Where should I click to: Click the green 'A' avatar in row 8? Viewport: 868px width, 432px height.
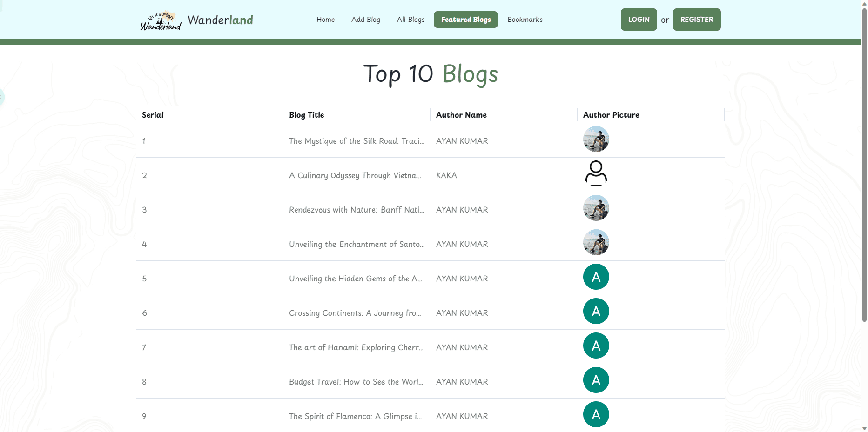tap(596, 380)
